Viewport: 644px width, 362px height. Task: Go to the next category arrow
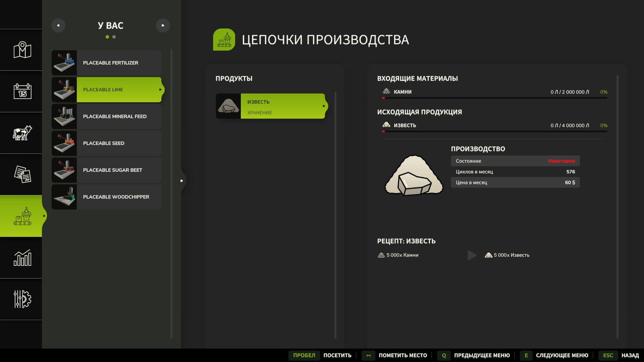coord(163,25)
